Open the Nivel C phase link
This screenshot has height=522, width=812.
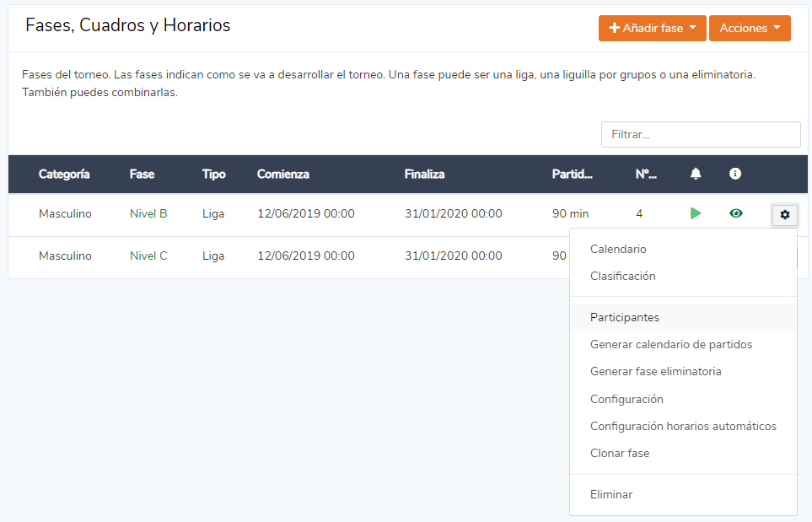click(148, 256)
